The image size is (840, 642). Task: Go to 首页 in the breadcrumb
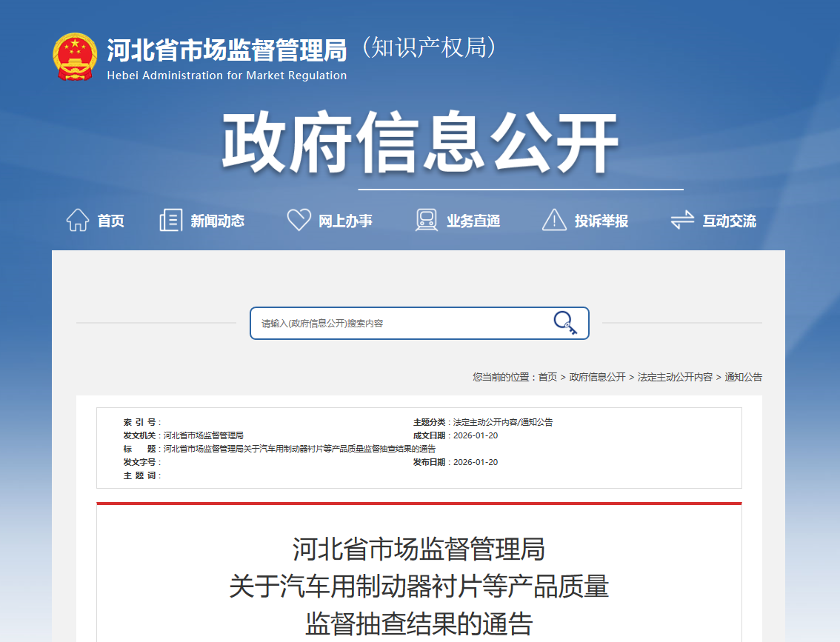(547, 377)
